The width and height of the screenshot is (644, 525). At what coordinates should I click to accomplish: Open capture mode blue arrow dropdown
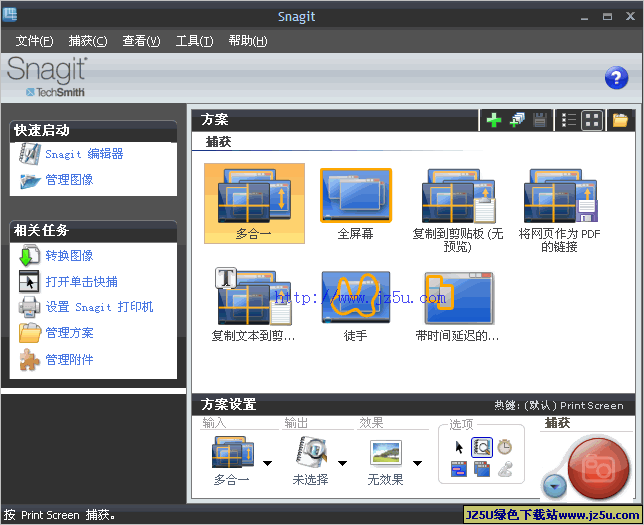(x=554, y=486)
